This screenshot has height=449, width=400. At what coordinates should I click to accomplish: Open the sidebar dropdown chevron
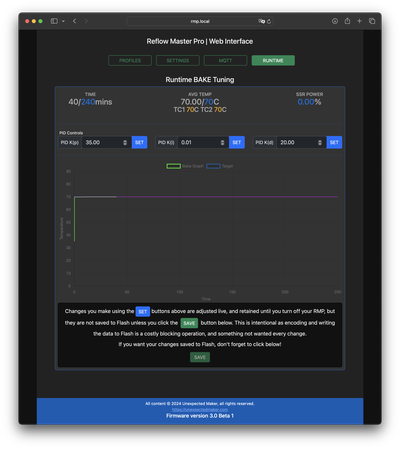pyautogui.click(x=63, y=21)
